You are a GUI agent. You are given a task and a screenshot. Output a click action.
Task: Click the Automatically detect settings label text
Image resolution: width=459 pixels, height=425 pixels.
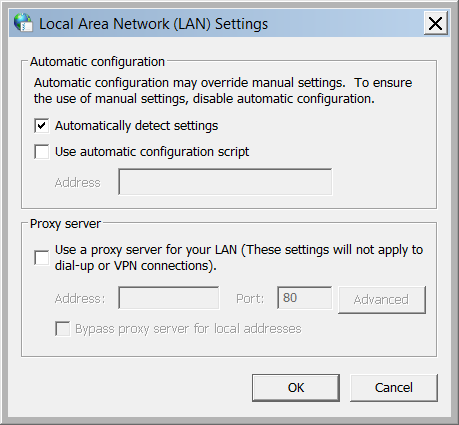pos(136,126)
